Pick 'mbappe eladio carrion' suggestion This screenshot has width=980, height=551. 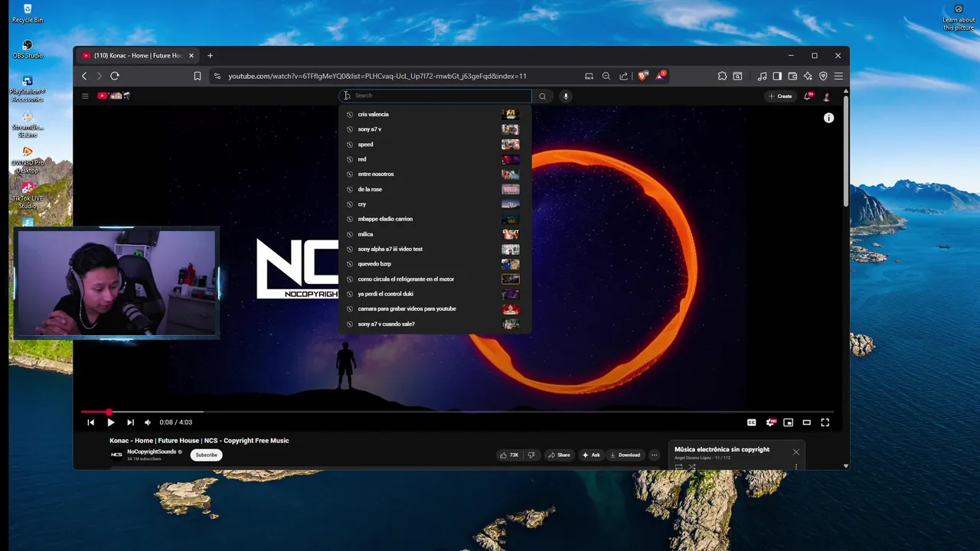[x=435, y=219]
